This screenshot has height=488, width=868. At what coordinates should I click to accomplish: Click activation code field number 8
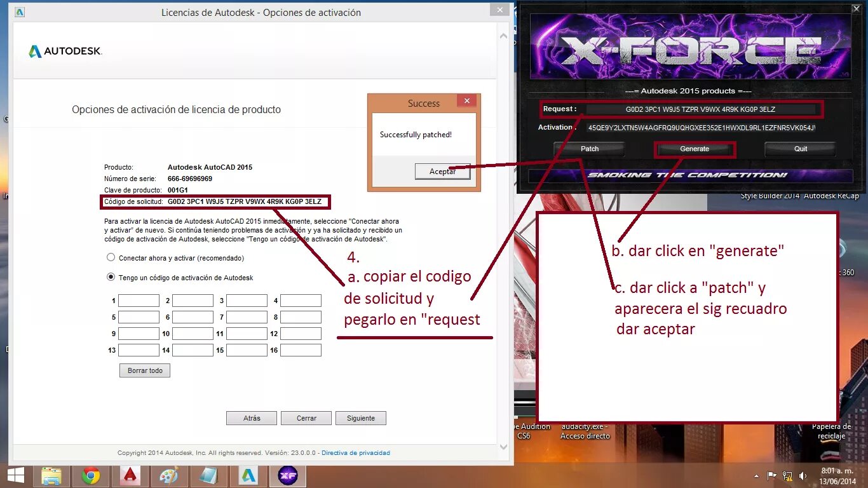tap(301, 317)
